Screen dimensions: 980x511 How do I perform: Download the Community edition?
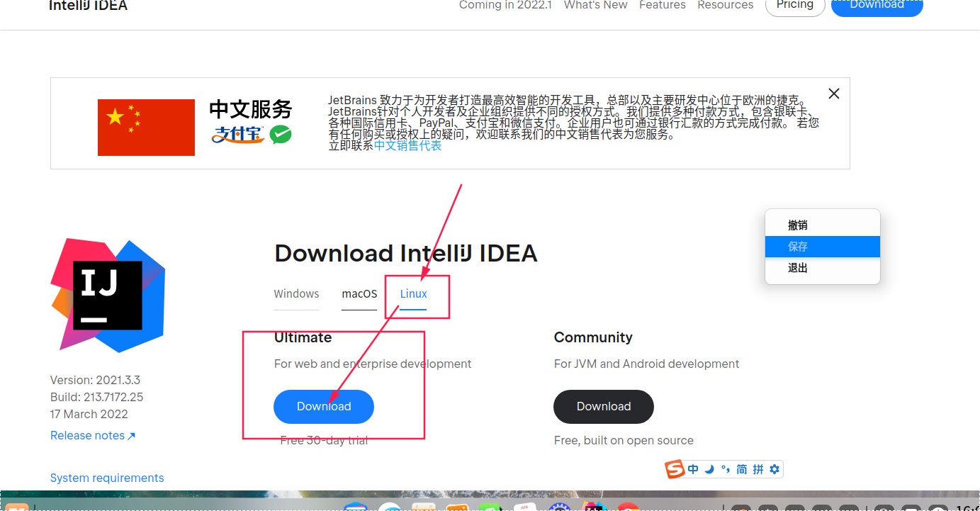[604, 407]
